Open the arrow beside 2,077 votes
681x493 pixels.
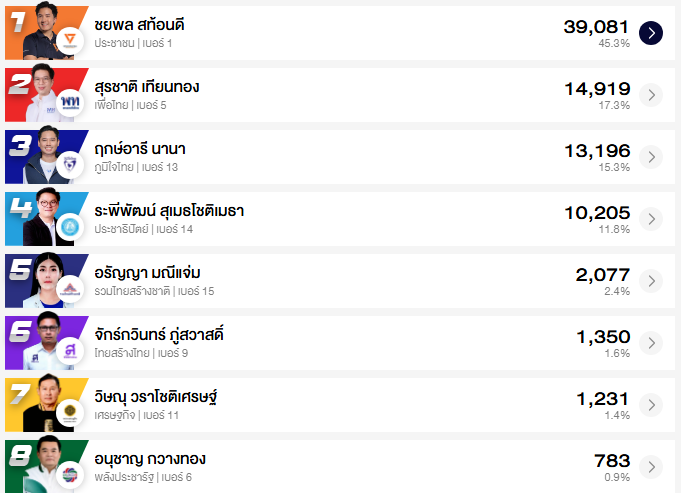click(651, 281)
